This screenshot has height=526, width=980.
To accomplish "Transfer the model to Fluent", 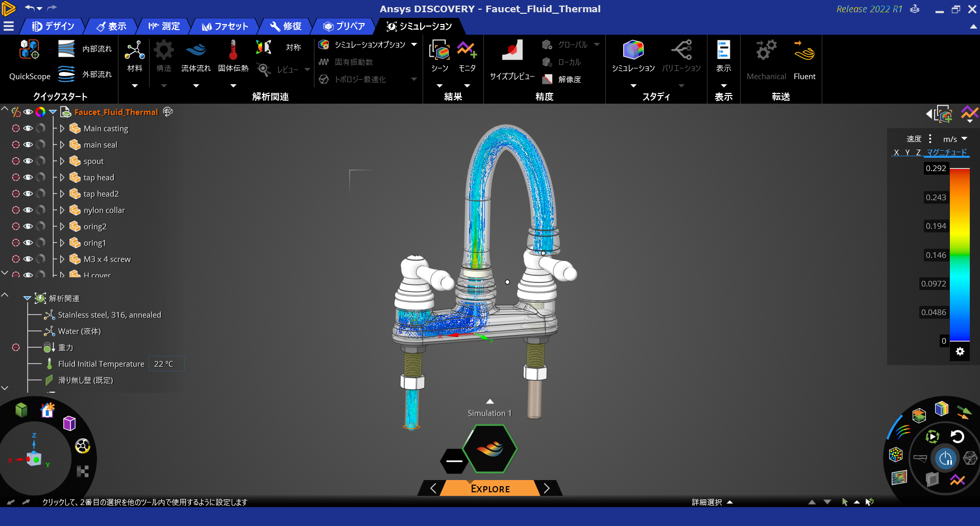I will point(804,60).
